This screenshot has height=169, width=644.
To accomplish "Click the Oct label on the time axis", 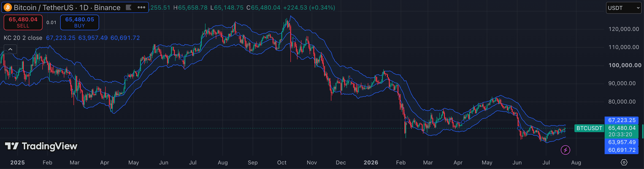I will click(282, 163).
